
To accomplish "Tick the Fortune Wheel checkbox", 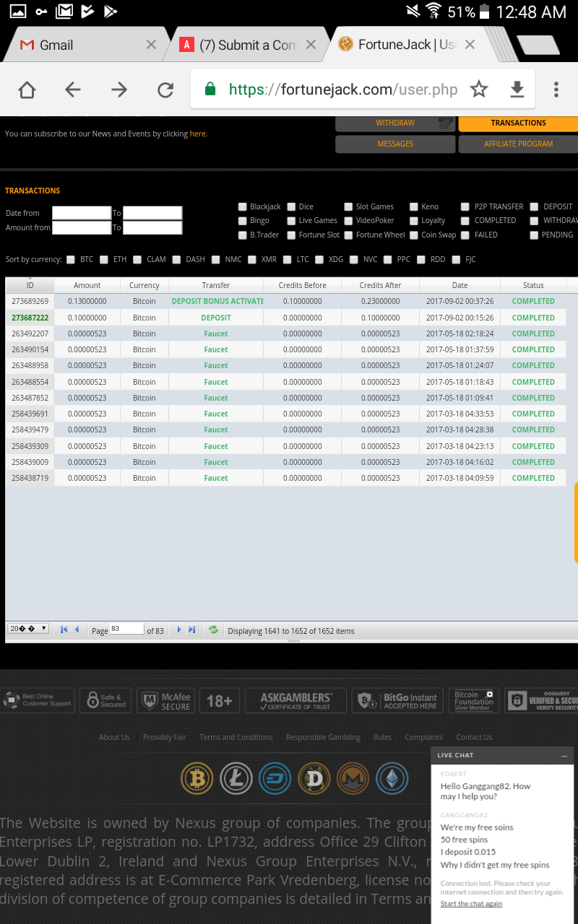I will (348, 235).
